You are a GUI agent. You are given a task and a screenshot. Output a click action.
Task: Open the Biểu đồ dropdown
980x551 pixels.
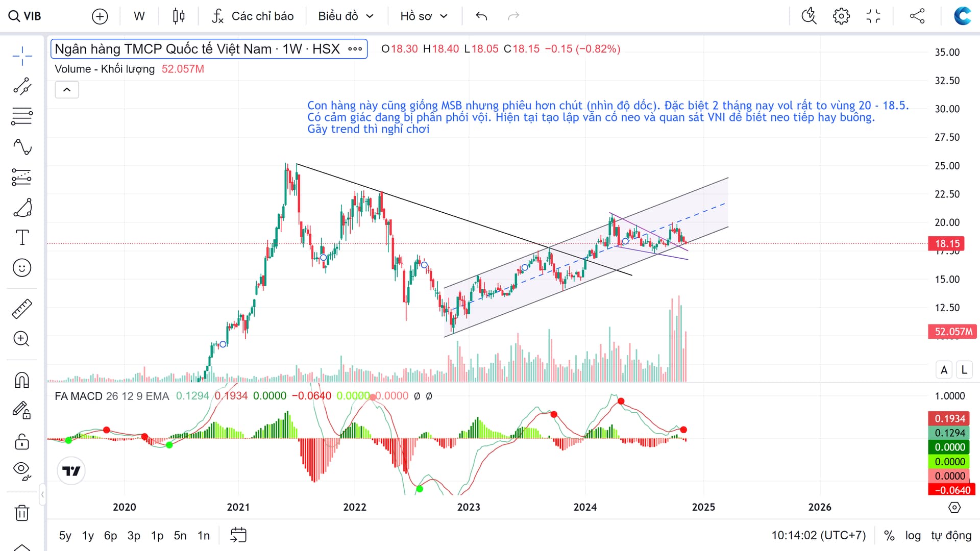point(346,16)
